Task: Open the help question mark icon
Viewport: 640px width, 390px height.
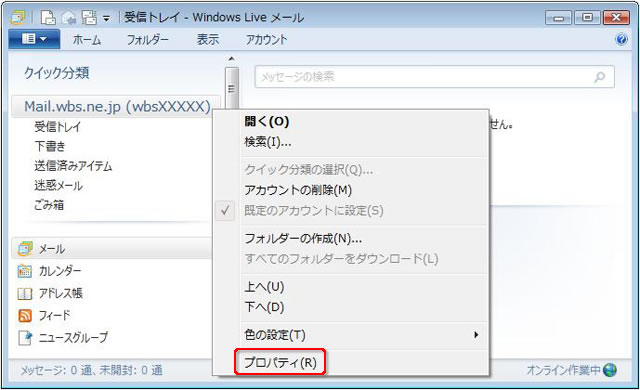Action: pyautogui.click(x=621, y=40)
